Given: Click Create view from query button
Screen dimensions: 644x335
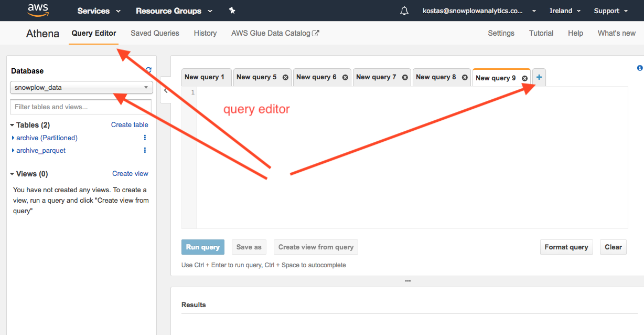Looking at the screenshot, I should coord(316,247).
